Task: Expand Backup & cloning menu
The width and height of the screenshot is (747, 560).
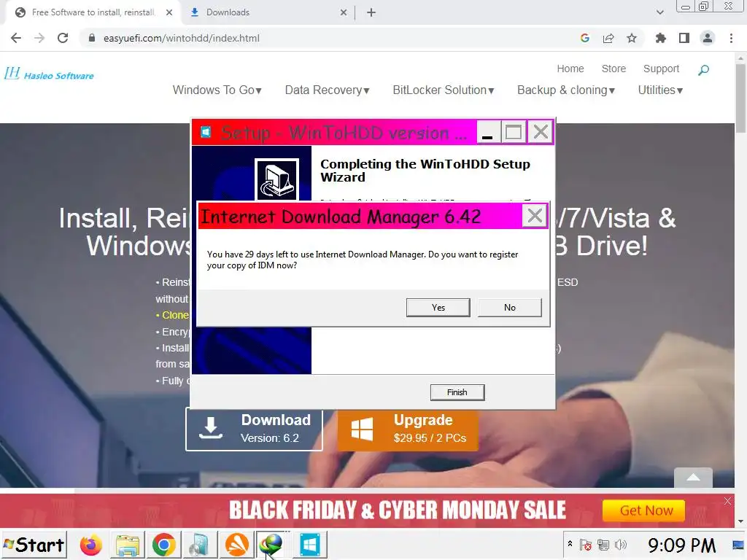Action: click(x=566, y=90)
